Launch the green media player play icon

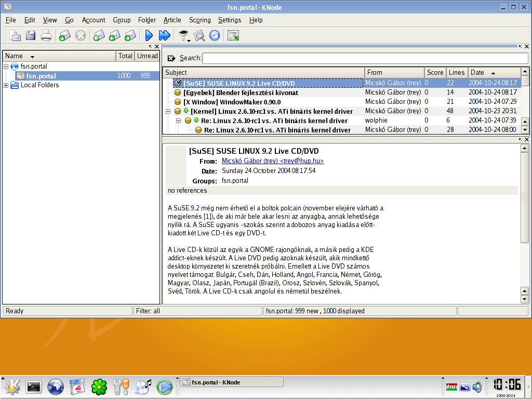click(x=165, y=387)
